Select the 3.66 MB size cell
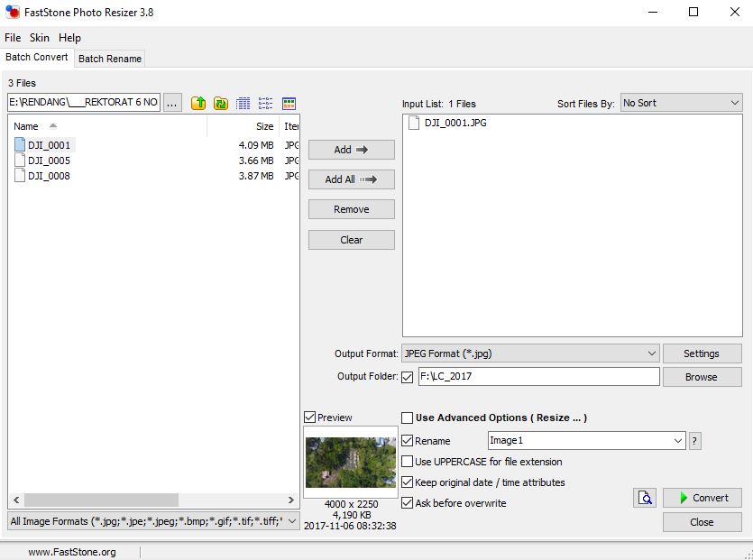Screen dimensions: 753x560 256,161
